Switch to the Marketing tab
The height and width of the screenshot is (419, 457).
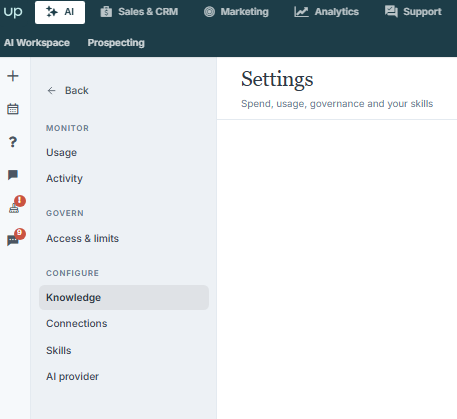(x=236, y=12)
